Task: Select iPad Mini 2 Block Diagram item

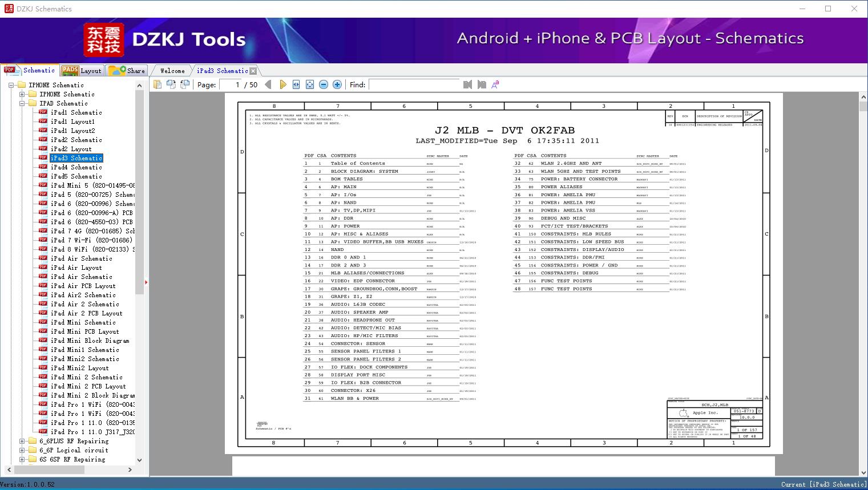Action: [x=92, y=395]
